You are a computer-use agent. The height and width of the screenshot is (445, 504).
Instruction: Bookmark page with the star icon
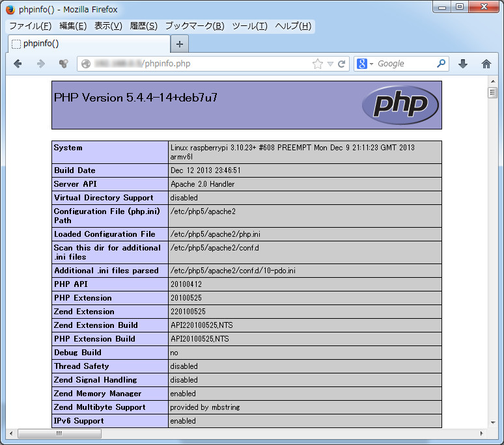pyautogui.click(x=317, y=64)
